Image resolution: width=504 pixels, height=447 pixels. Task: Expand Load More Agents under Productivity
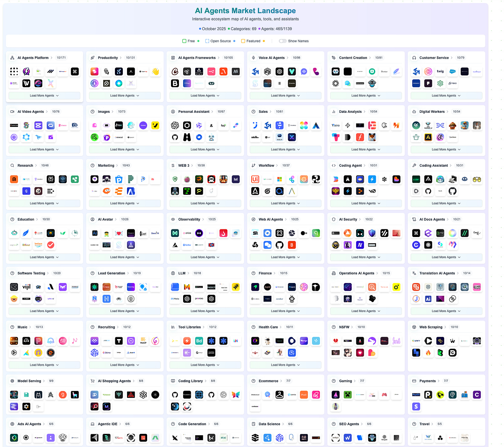[x=125, y=95]
